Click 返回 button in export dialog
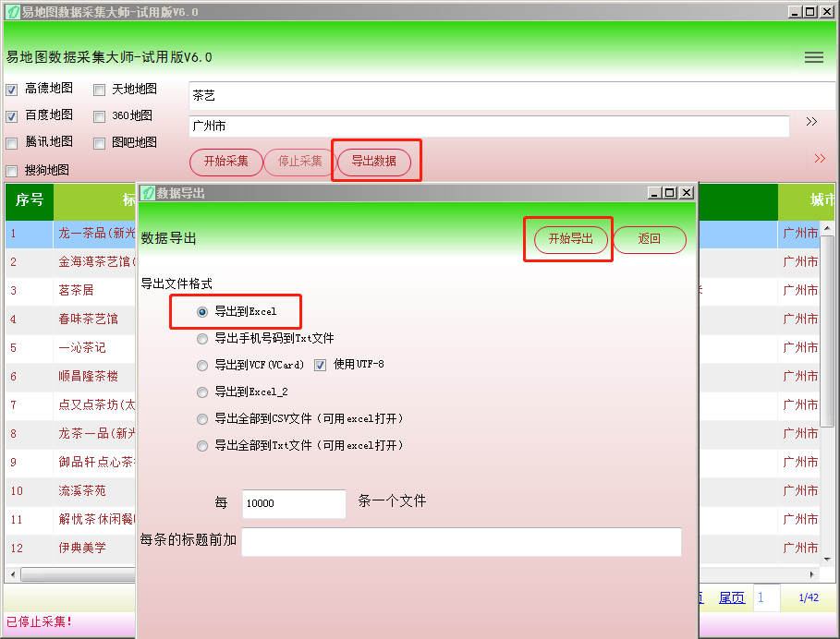This screenshot has width=840, height=639. coord(650,239)
